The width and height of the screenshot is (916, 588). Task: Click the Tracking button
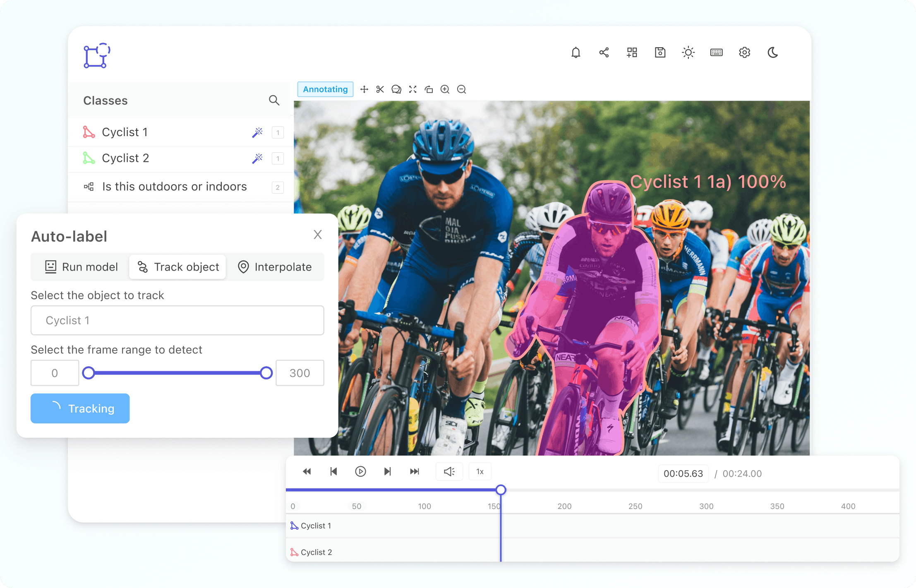(80, 408)
